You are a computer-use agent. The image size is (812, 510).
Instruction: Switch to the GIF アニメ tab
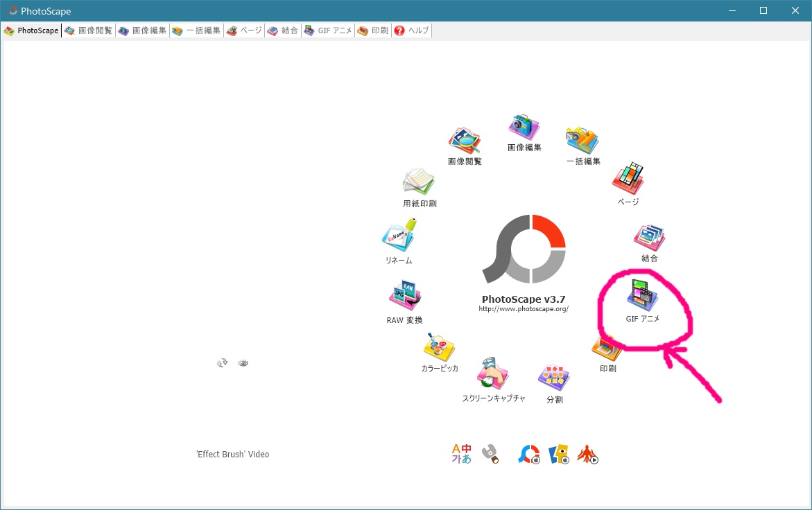point(328,30)
